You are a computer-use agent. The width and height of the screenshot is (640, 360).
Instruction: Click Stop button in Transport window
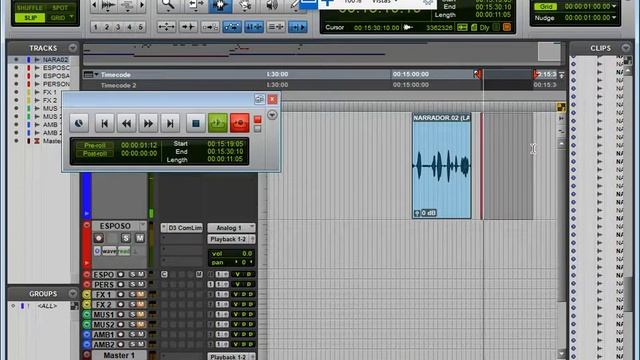pos(196,123)
